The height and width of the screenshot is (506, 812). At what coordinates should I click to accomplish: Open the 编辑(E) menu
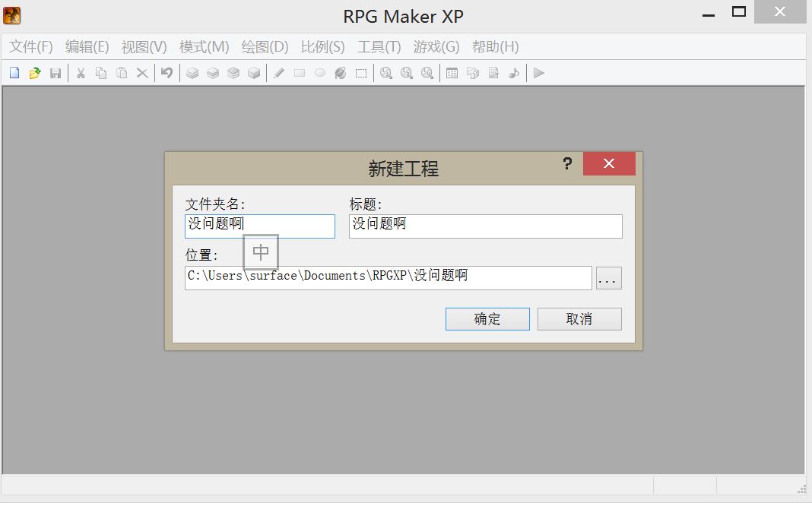click(x=87, y=47)
